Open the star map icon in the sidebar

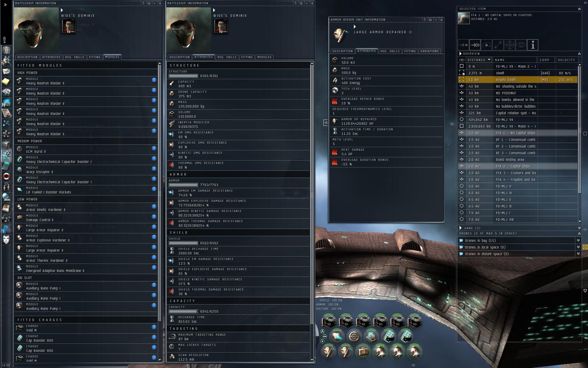[6, 123]
